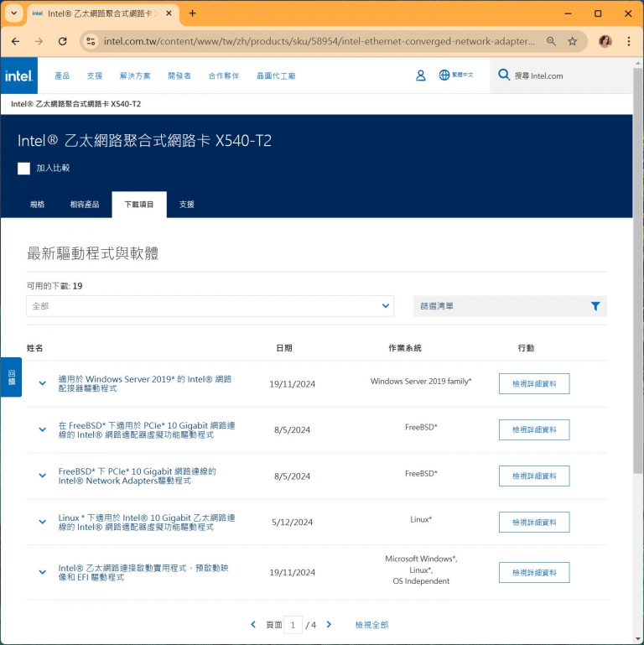This screenshot has width=644, height=645.
Task: Open the Chrome profile avatar
Action: [x=605, y=42]
